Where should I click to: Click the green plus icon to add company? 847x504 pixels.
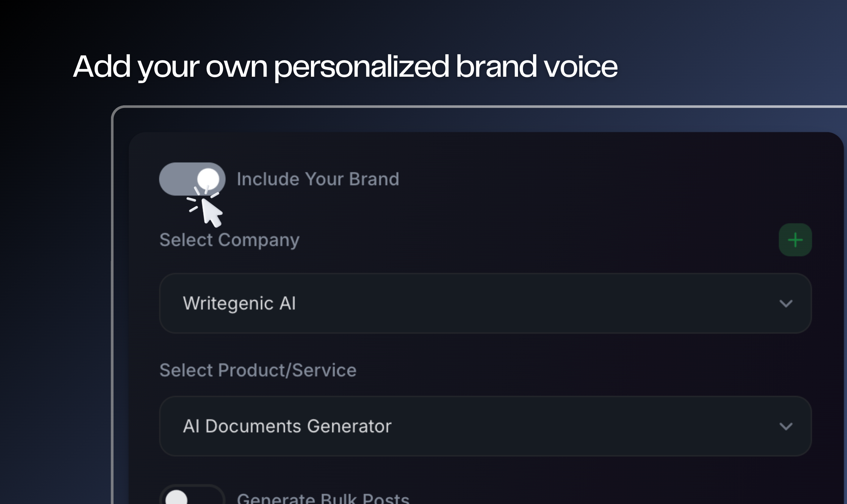[x=795, y=240]
